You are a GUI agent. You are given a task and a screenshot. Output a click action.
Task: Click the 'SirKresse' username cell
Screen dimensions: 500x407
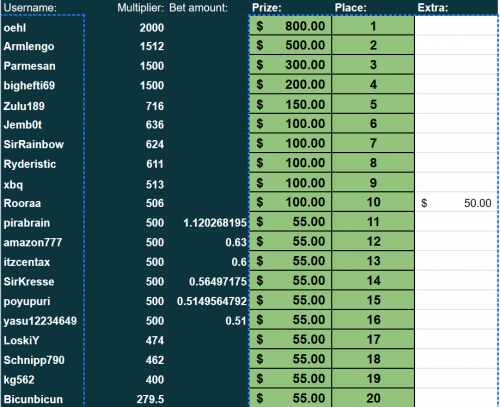point(42,281)
